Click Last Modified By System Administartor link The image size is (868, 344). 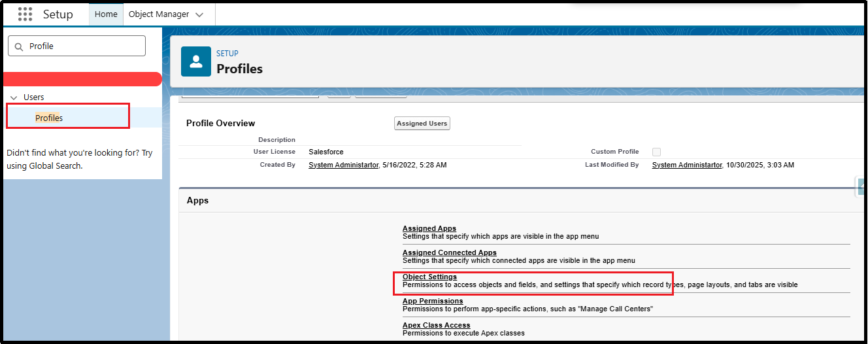click(x=687, y=165)
